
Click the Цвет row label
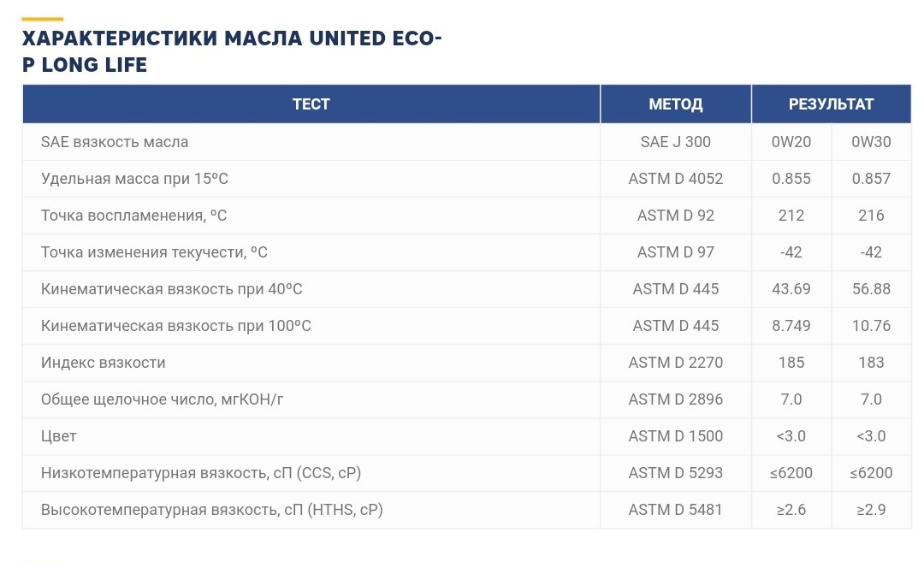click(x=59, y=436)
